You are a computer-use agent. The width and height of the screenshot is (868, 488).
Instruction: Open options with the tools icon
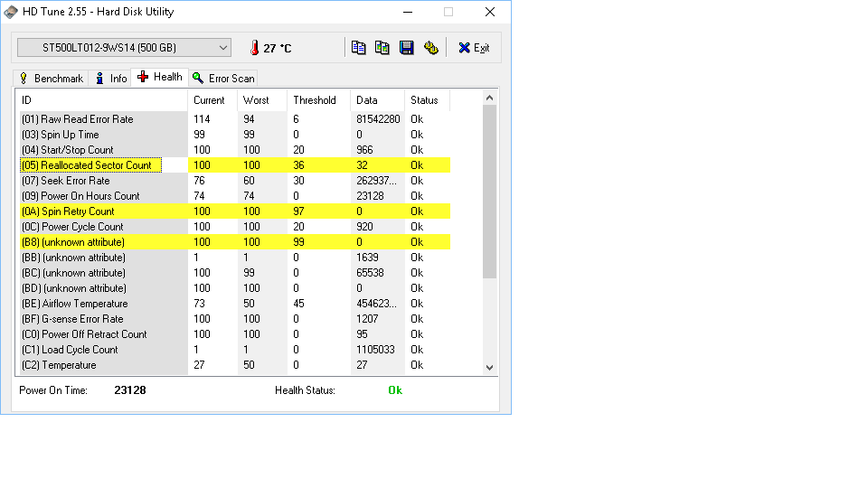tap(430, 48)
